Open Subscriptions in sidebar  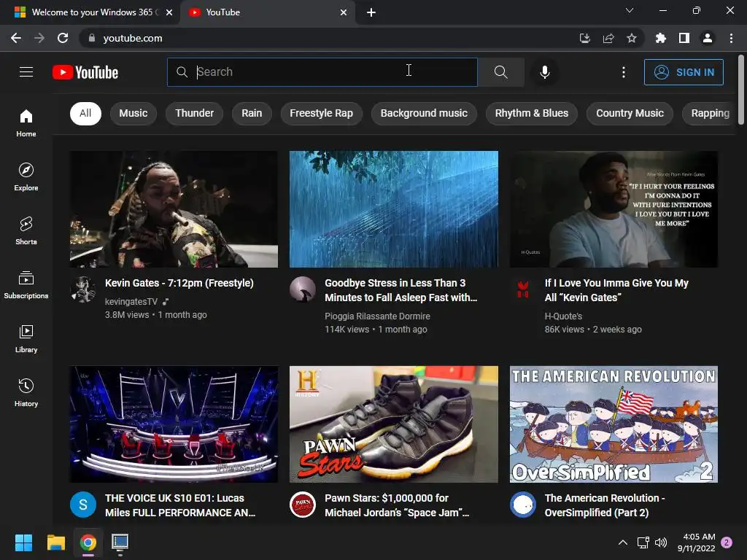(26, 285)
